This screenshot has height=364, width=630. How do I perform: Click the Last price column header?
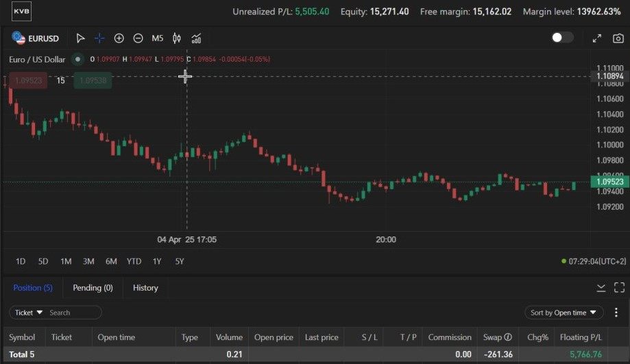click(322, 337)
